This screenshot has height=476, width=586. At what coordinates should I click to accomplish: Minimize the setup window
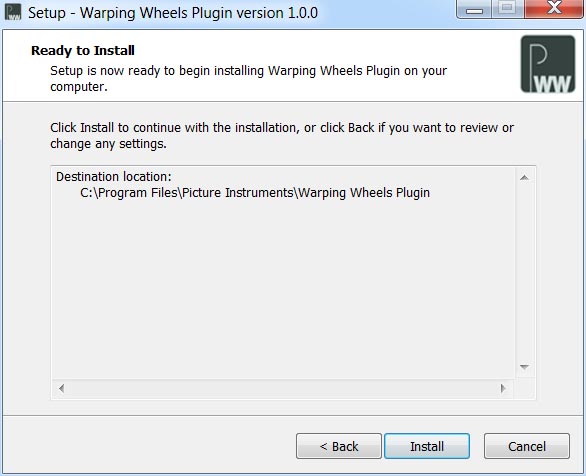[474, 9]
